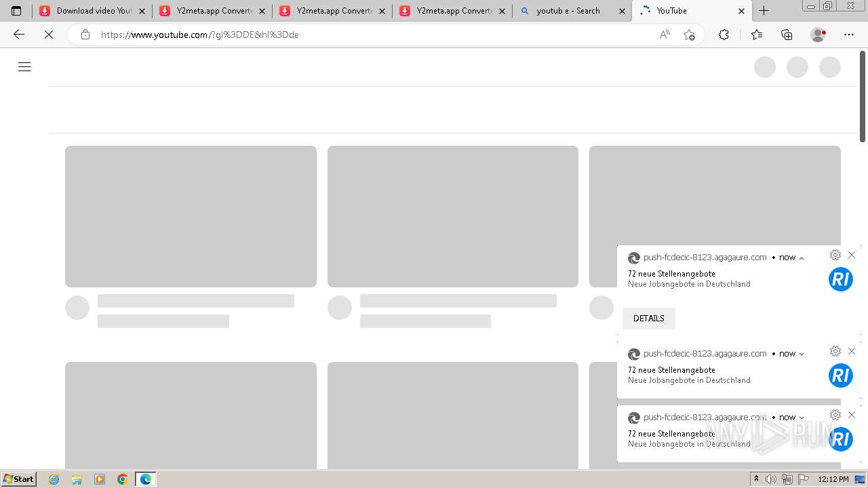Open the YouTube hamburger guide menu

click(24, 66)
